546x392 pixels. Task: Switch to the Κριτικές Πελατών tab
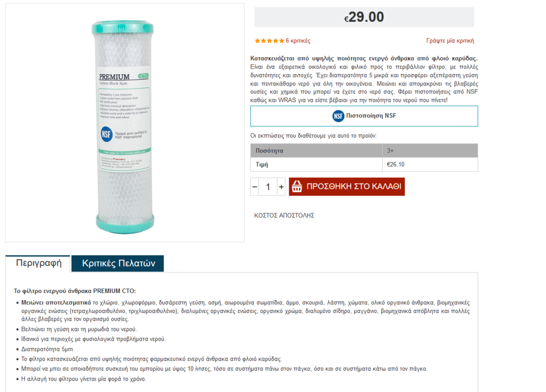pos(118,264)
